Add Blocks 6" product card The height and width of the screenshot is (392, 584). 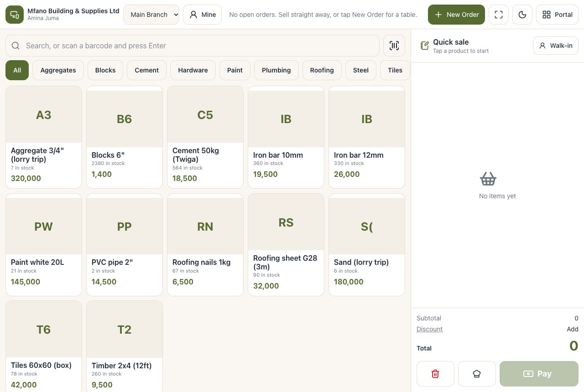[x=125, y=137]
